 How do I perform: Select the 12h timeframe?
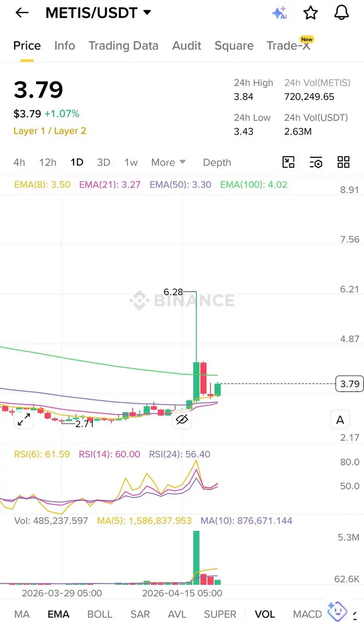(48, 162)
